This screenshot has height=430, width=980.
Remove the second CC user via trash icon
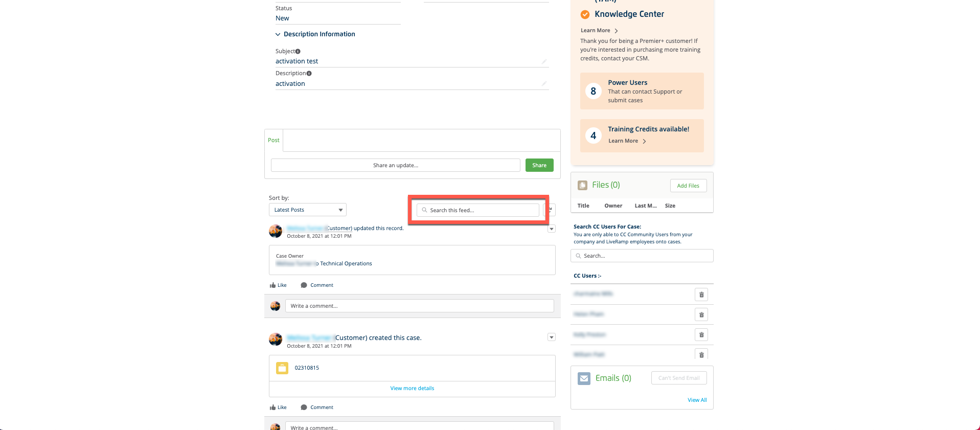click(x=701, y=315)
